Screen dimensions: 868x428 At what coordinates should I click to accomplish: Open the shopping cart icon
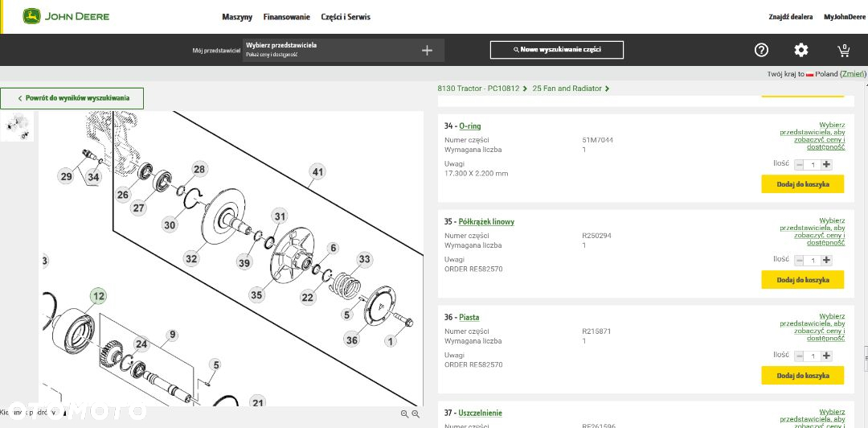point(844,51)
